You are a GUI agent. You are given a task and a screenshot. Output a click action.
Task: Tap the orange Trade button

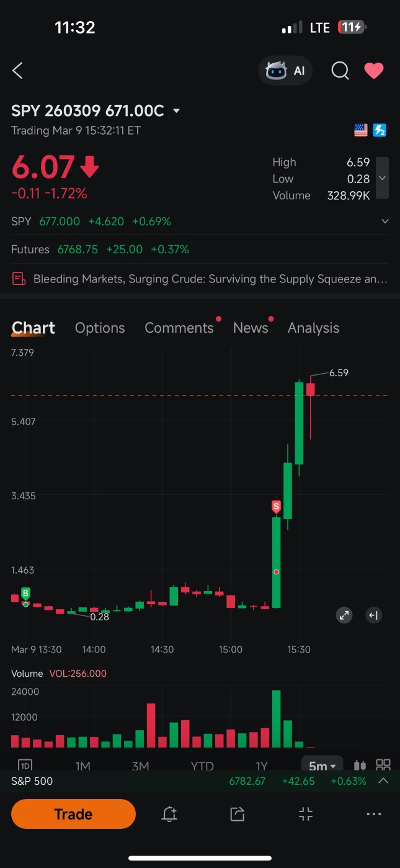click(73, 814)
